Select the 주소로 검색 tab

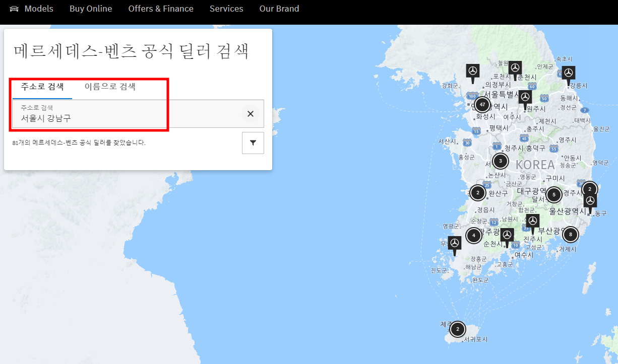click(x=41, y=86)
